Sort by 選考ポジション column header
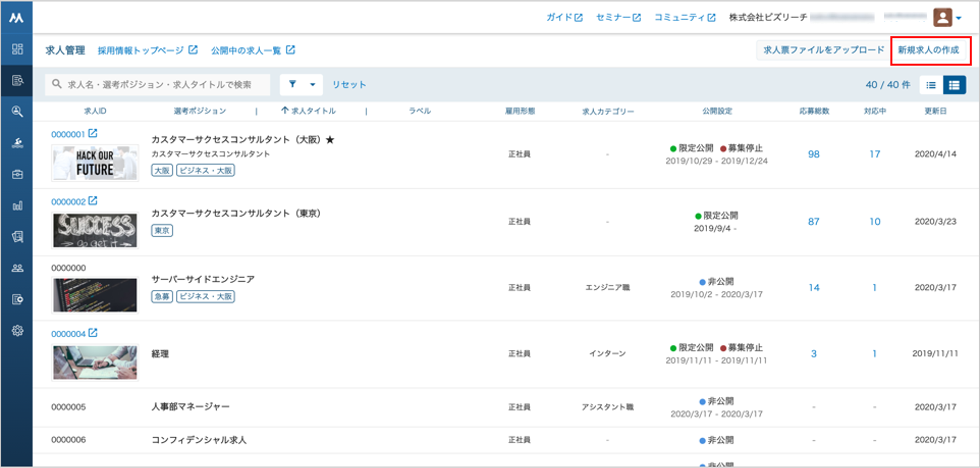Screen dimensions: 980x468 click(x=200, y=111)
